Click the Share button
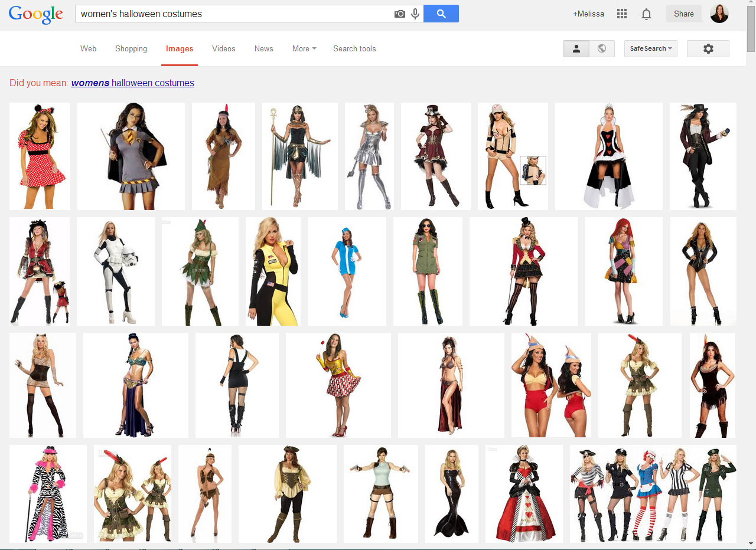 (683, 14)
